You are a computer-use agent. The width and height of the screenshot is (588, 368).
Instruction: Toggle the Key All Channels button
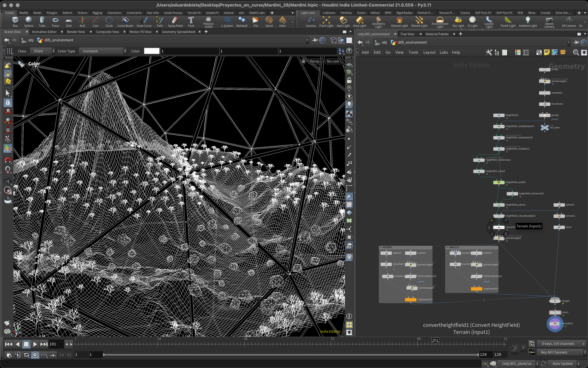554,352
